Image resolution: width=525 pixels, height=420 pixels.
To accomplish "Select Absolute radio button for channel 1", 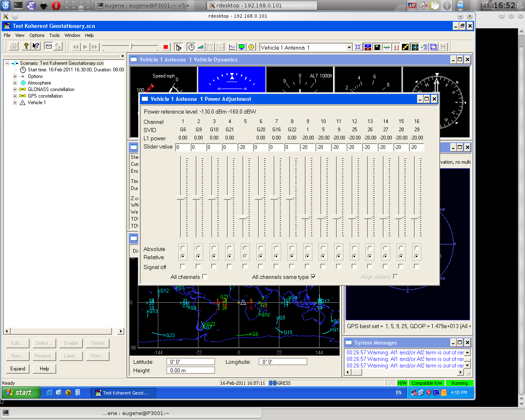I will click(x=183, y=248).
